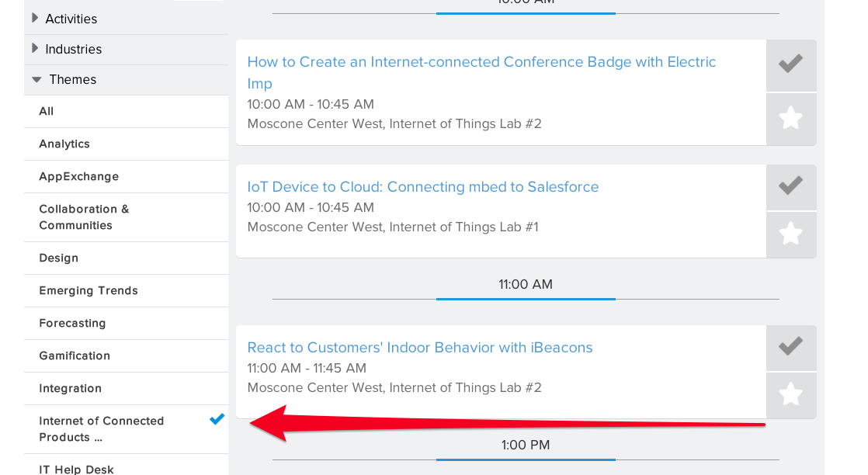
Task: Click checkmark icon for iBeacons session
Action: coord(791,347)
